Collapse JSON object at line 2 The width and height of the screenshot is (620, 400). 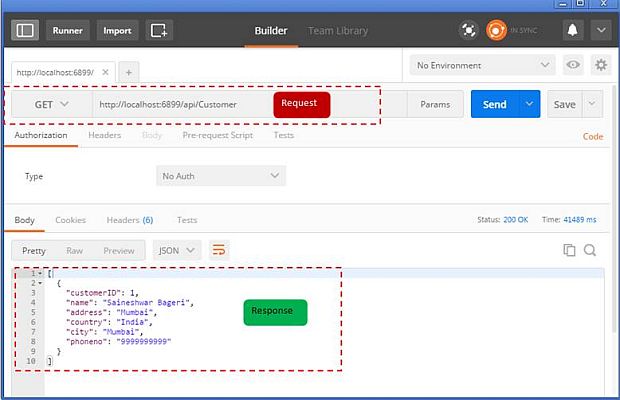click(x=40, y=283)
